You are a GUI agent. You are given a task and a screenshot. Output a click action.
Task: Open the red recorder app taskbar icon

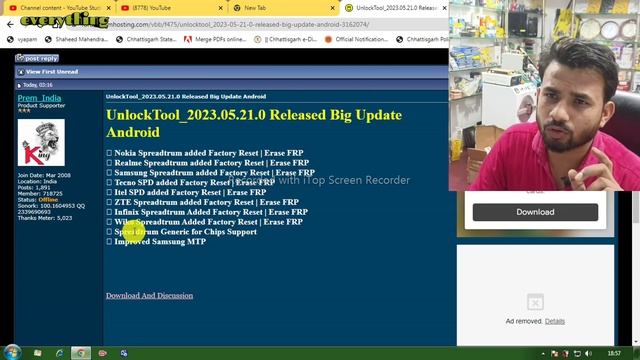pos(102,353)
